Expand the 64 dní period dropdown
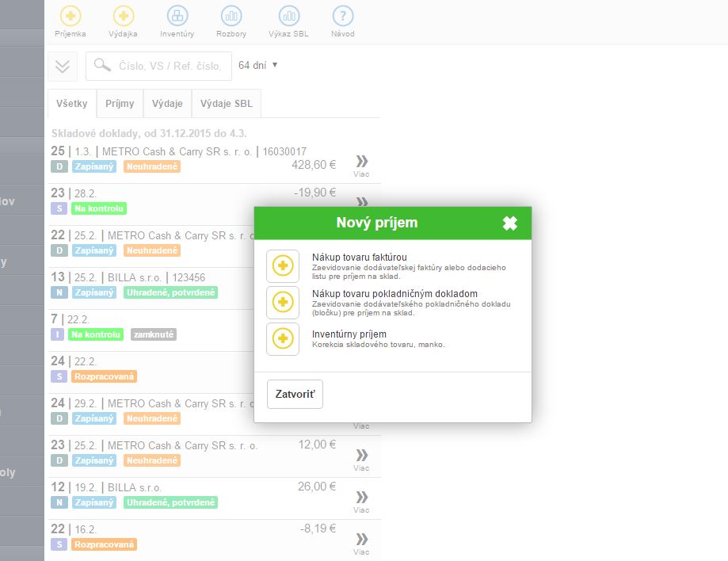Screen dimensions: 728x561 257,66
